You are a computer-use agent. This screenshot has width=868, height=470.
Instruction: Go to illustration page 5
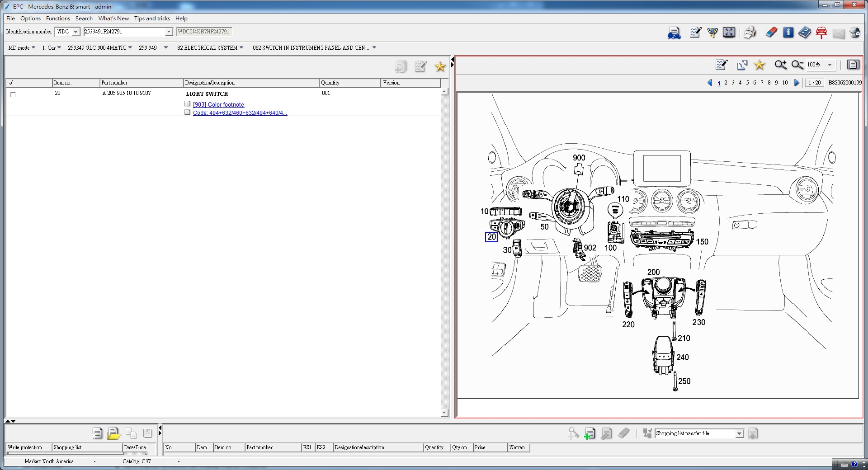pyautogui.click(x=747, y=83)
